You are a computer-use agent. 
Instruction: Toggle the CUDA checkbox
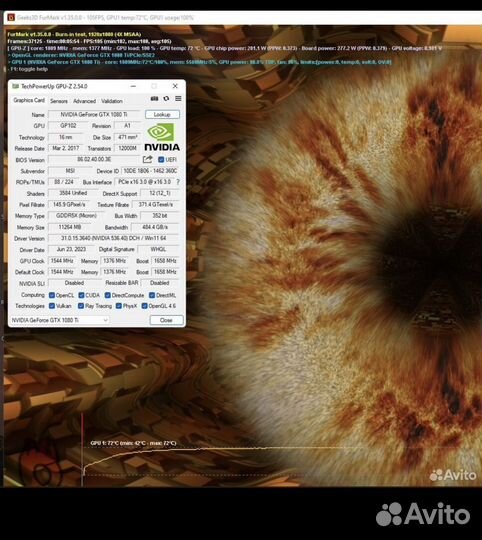[81, 295]
